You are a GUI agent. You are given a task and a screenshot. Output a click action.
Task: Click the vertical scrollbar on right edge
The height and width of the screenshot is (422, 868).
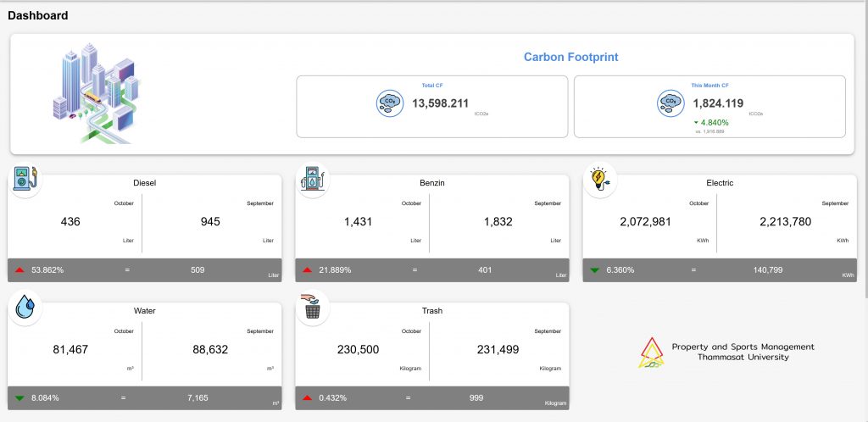pos(864,169)
